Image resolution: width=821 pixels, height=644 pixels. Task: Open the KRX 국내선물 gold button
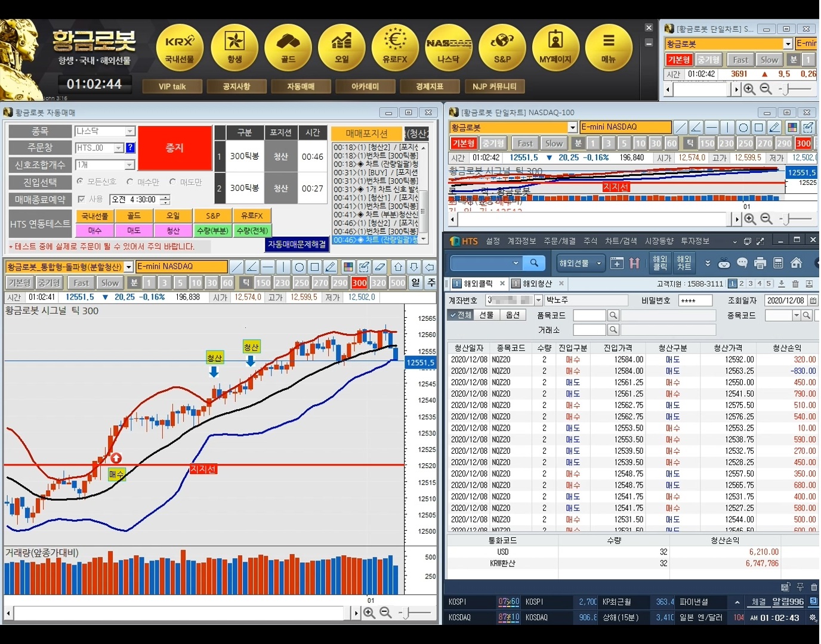pyautogui.click(x=180, y=48)
